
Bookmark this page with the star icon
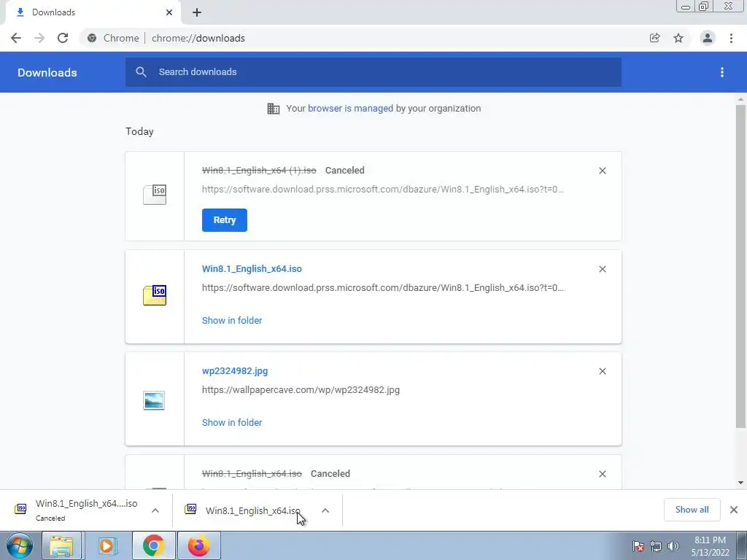point(678,38)
